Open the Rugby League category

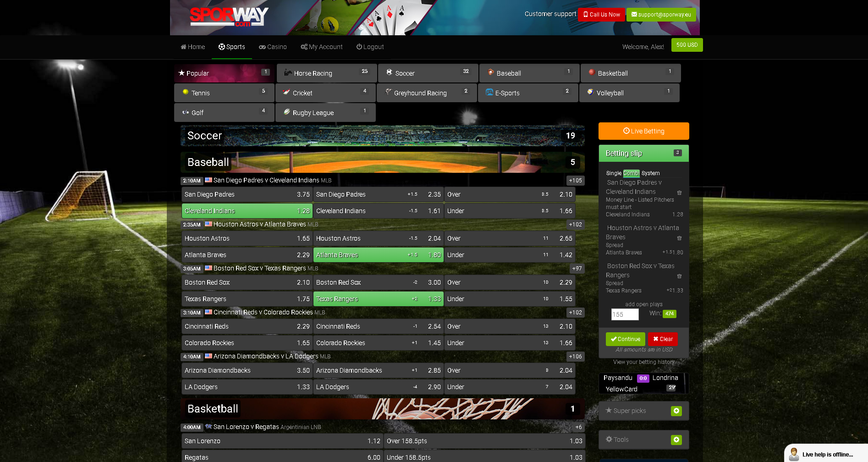pos(325,113)
